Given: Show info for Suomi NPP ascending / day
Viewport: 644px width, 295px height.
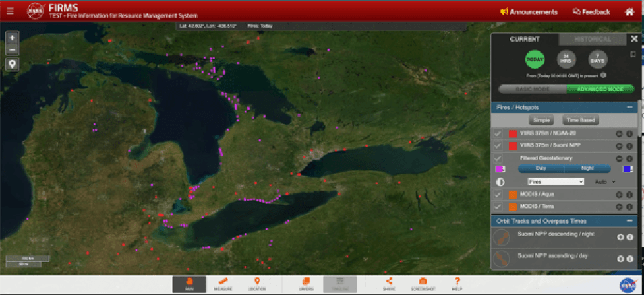Looking at the screenshot, I should 630,259.
